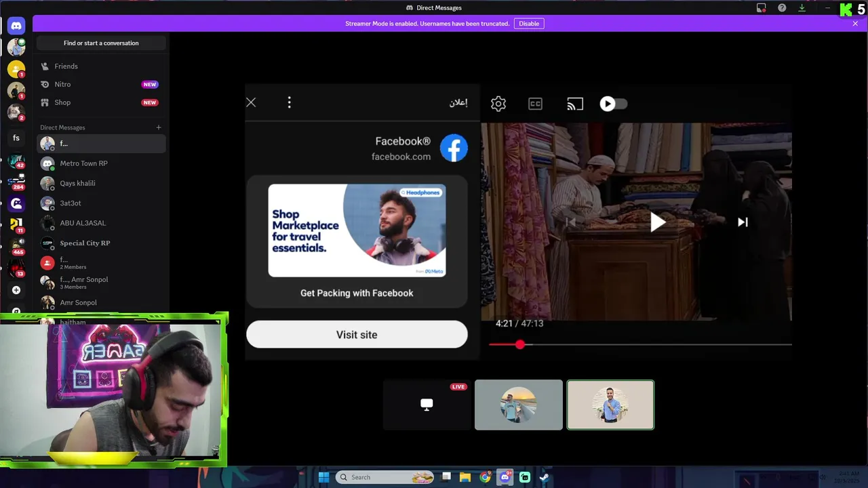The image size is (868, 488).
Task: Open Steam from the taskbar
Action: 544,477
